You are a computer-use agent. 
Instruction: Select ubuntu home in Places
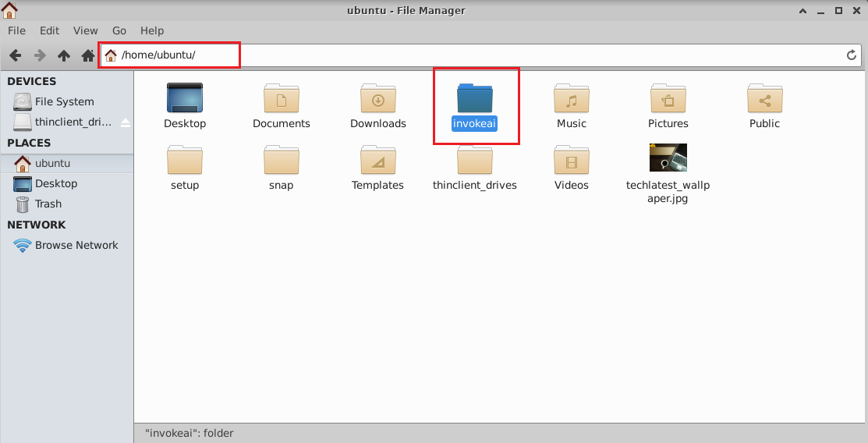[x=66, y=163]
